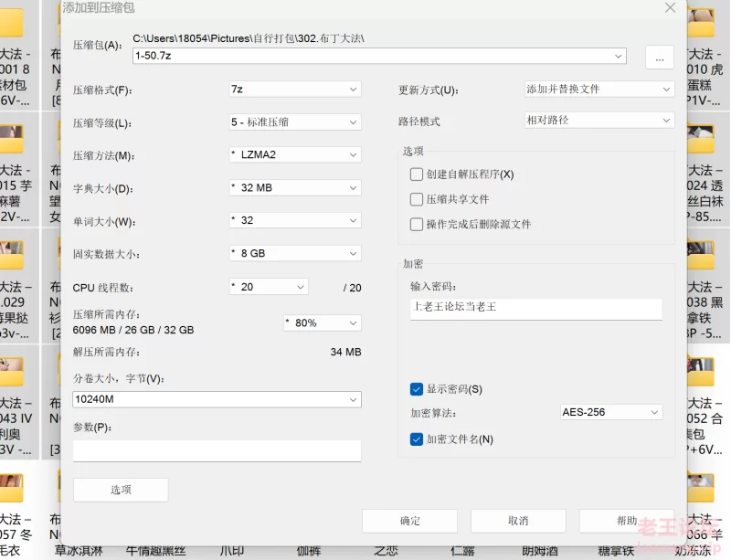
Task: Expand the 分卷大小 10240M combo box
Action: pos(217,399)
